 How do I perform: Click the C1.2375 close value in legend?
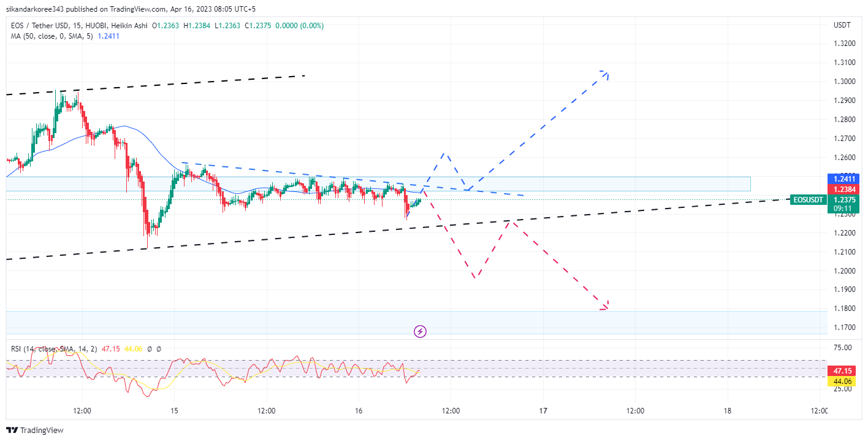coord(258,26)
